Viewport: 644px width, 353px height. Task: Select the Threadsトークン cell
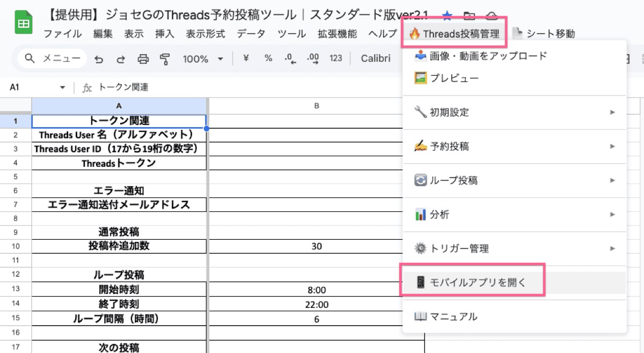(119, 163)
